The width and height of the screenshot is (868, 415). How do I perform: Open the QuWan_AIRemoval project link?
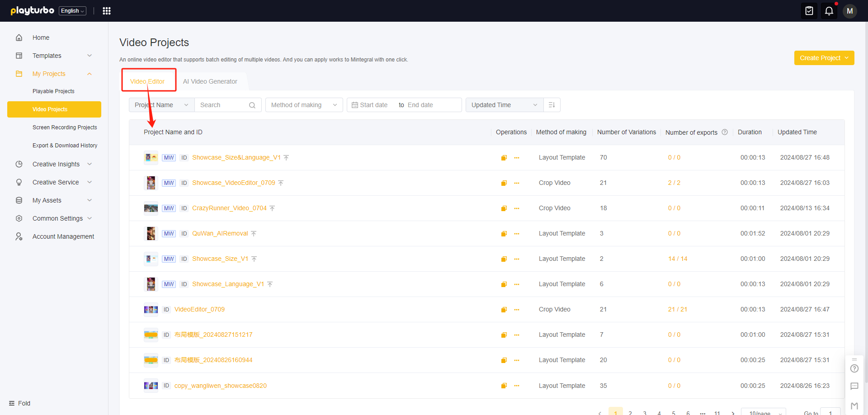220,234
